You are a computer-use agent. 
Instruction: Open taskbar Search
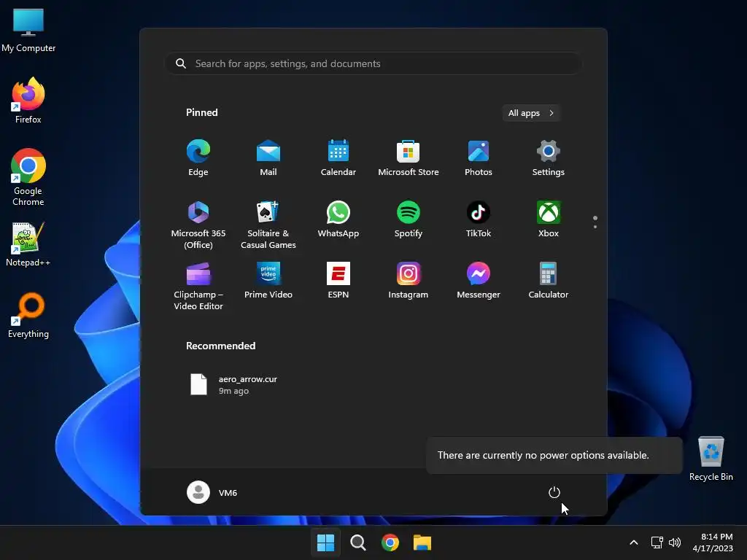click(x=357, y=542)
